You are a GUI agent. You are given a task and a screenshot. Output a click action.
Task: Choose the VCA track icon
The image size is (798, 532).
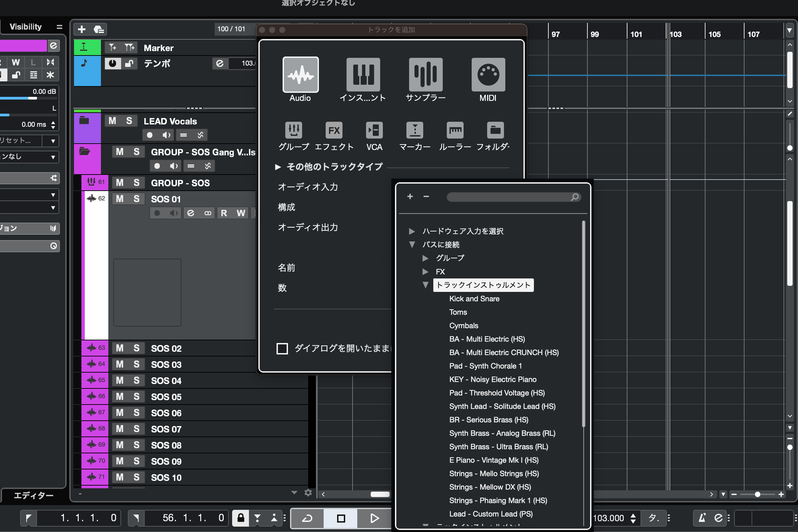pos(374,130)
